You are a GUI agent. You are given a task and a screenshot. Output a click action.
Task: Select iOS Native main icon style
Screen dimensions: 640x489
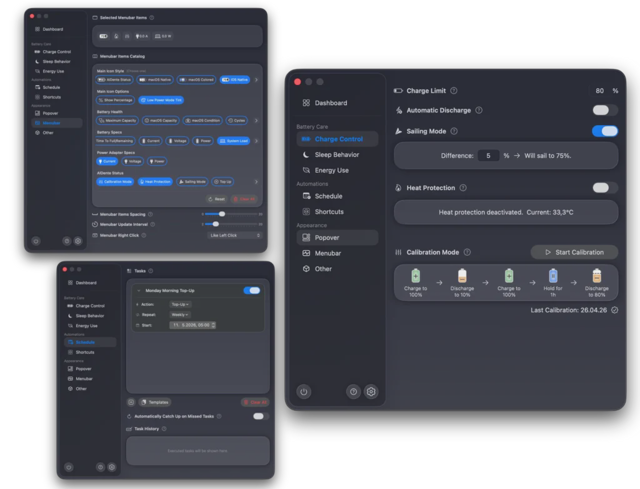tap(235, 80)
